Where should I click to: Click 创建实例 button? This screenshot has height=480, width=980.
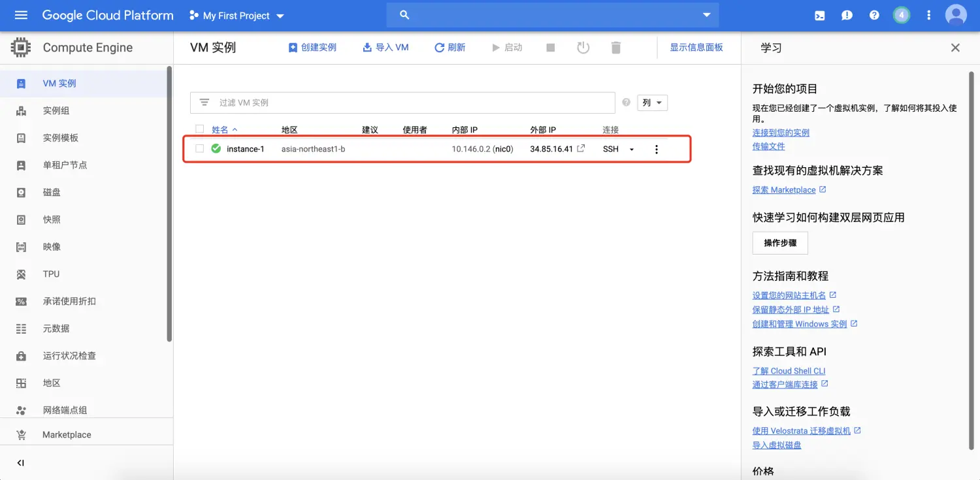[x=312, y=48]
